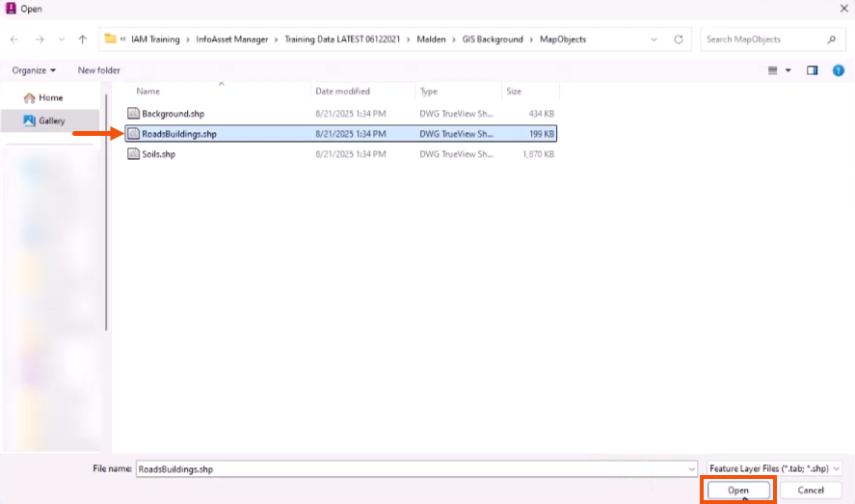
Task: Expand the File name dropdown arrow
Action: tap(691, 468)
